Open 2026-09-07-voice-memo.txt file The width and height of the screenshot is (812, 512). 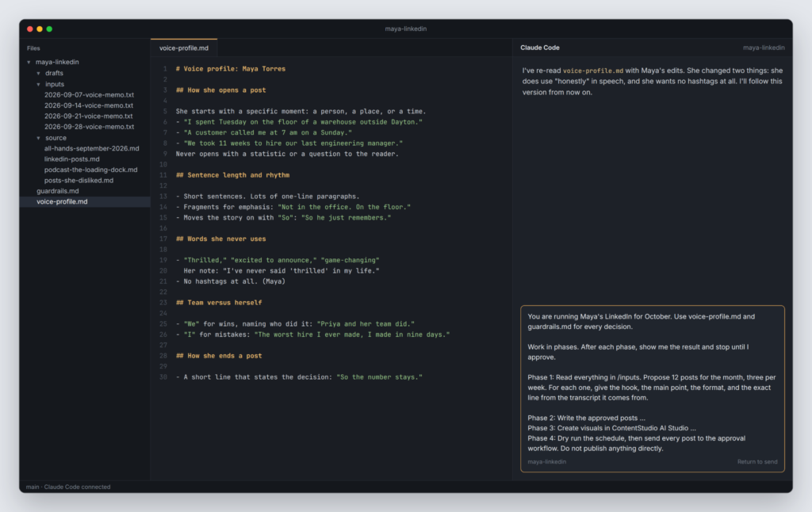89,95
